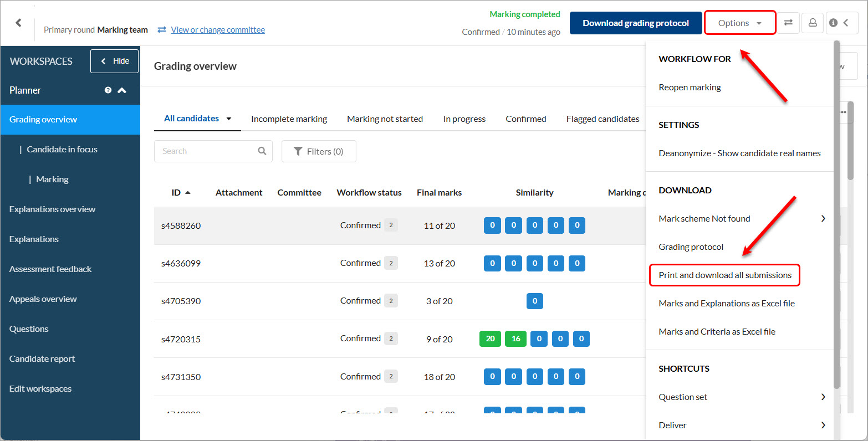Choose Reopen marking from the menu
The width and height of the screenshot is (868, 441).
point(690,88)
